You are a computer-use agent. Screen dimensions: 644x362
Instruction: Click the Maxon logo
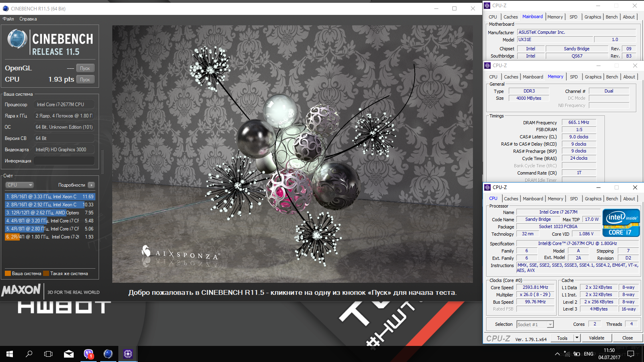pos(21,290)
